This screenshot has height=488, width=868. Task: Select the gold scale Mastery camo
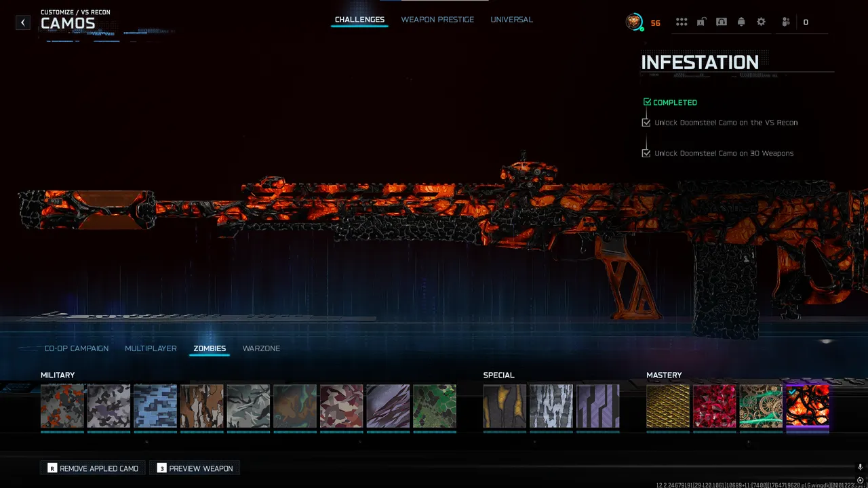pyautogui.click(x=668, y=407)
